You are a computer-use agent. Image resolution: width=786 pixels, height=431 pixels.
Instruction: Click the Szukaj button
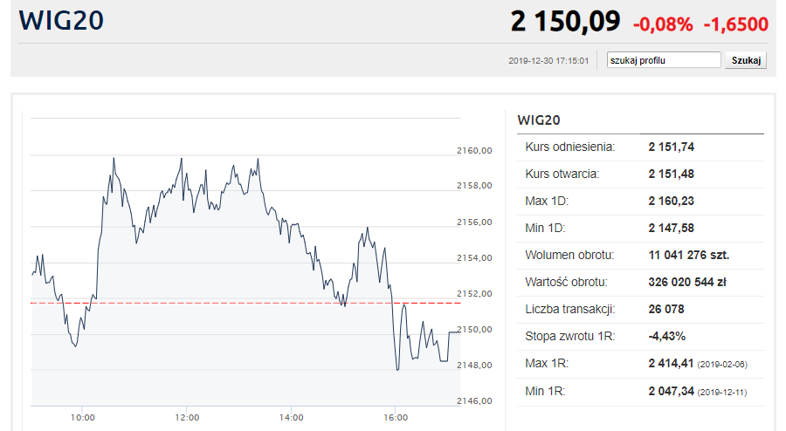(746, 60)
